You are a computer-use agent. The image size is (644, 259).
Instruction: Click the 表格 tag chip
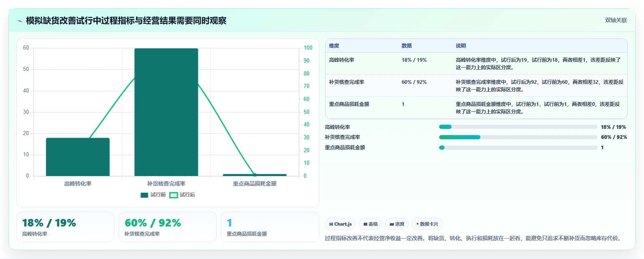(370, 224)
